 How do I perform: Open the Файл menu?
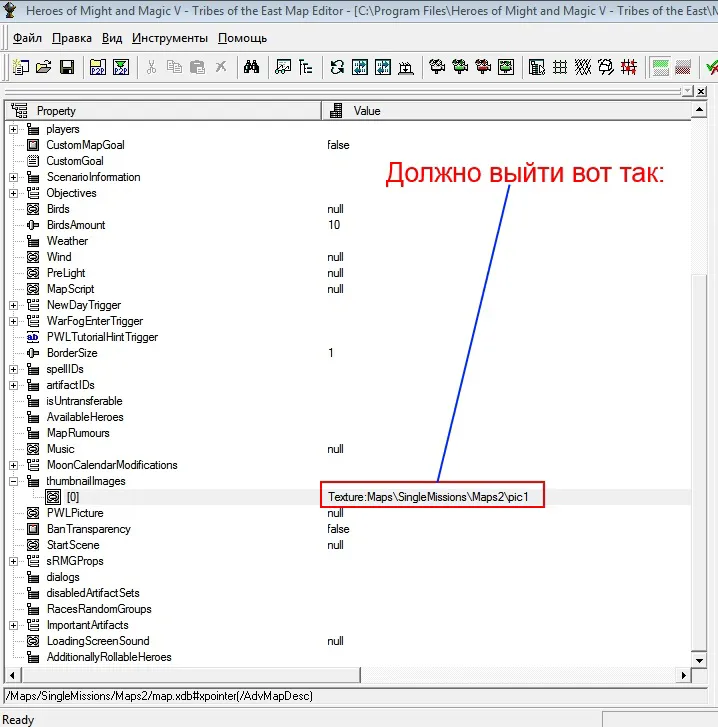(27, 38)
